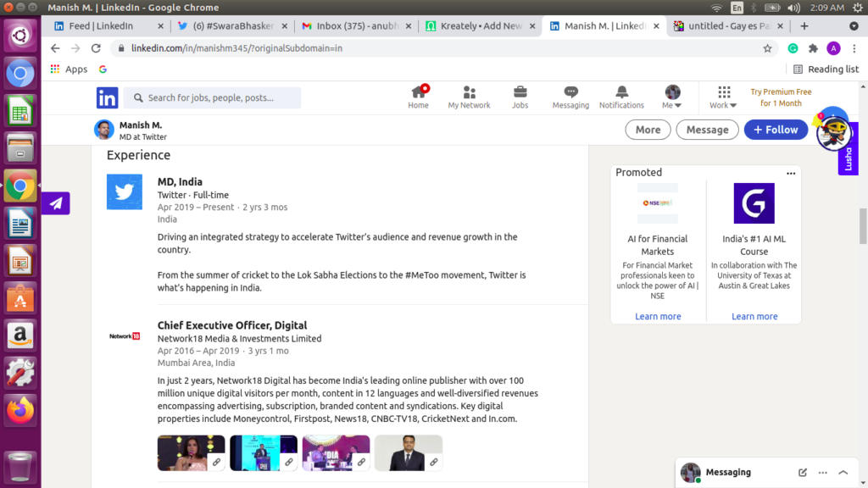
Task: Click the purple paper-plane side button
Action: [56, 203]
